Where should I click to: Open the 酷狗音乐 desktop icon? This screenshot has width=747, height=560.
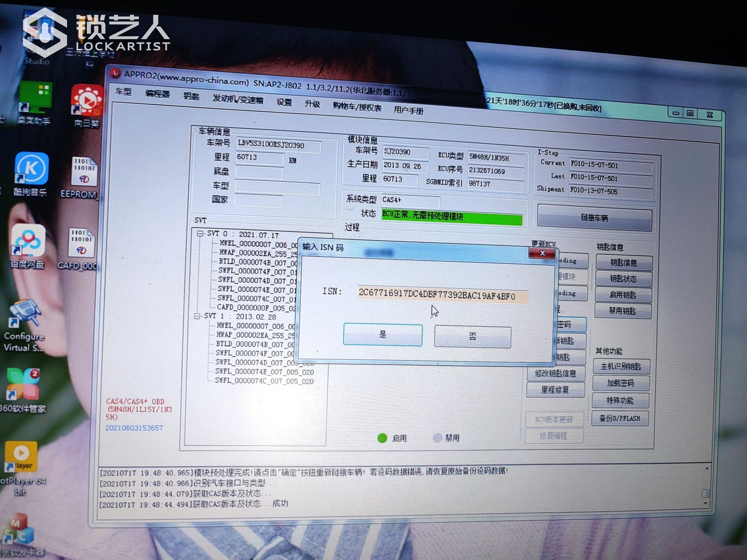click(31, 174)
